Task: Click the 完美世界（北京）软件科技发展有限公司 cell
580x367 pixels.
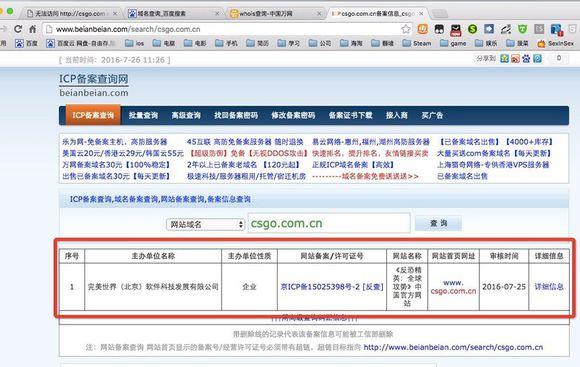Action: pyautogui.click(x=153, y=287)
